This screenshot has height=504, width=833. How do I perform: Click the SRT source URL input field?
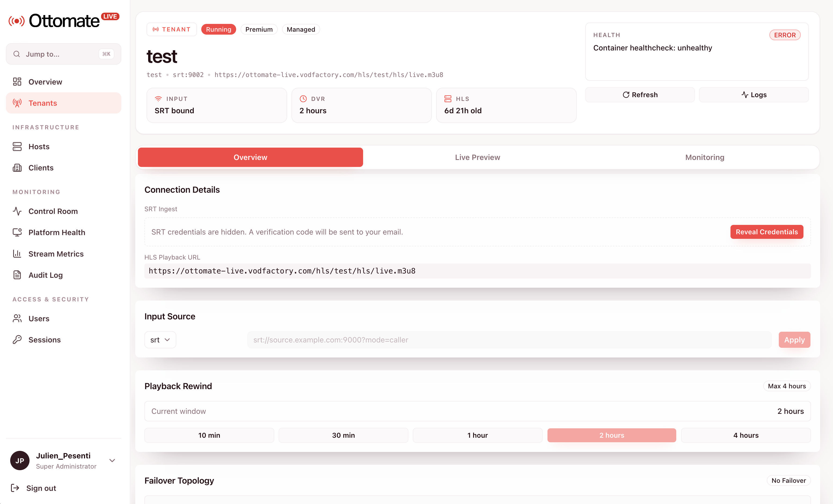tap(509, 340)
